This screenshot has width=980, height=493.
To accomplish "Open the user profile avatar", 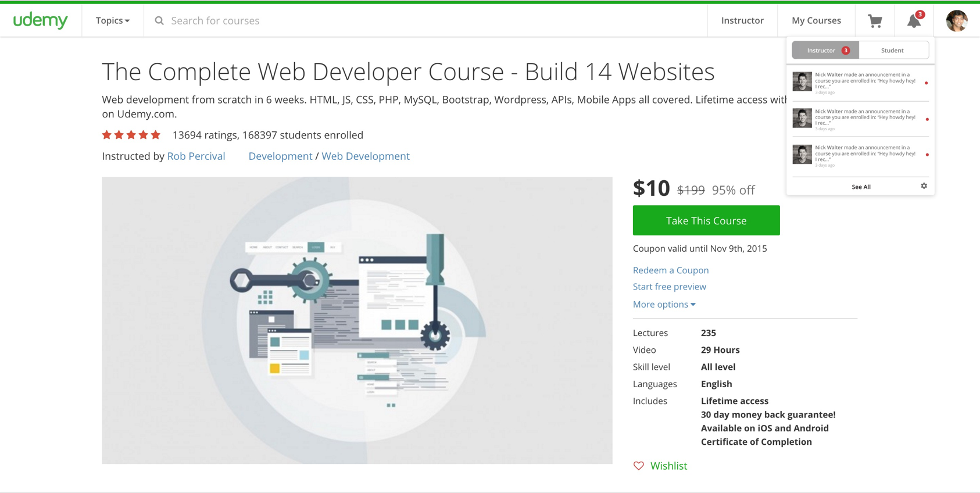I will click(x=957, y=21).
